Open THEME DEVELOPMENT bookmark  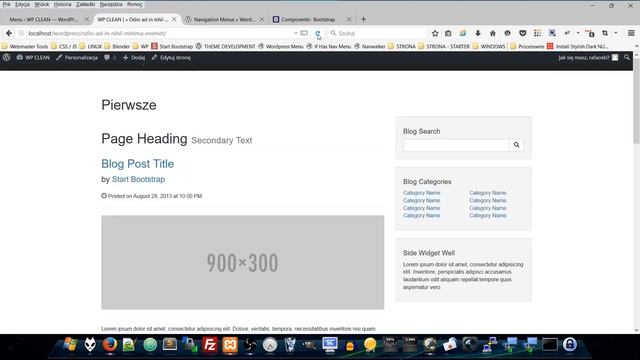(x=225, y=46)
